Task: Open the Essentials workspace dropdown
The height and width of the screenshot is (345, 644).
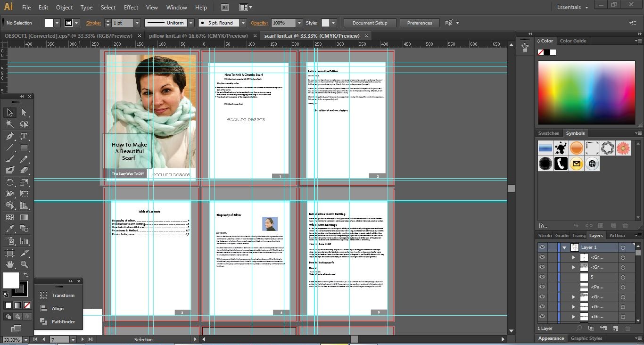Action: [x=572, y=7]
